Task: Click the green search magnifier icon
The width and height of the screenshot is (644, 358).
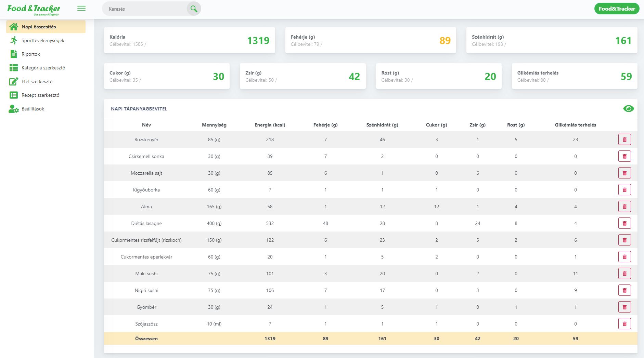Action: click(x=194, y=9)
